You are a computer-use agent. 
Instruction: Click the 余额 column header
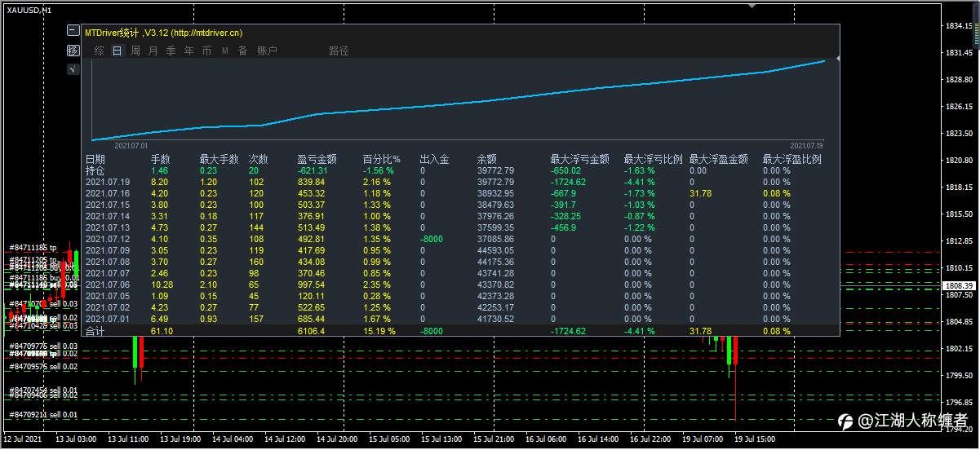coord(487,160)
